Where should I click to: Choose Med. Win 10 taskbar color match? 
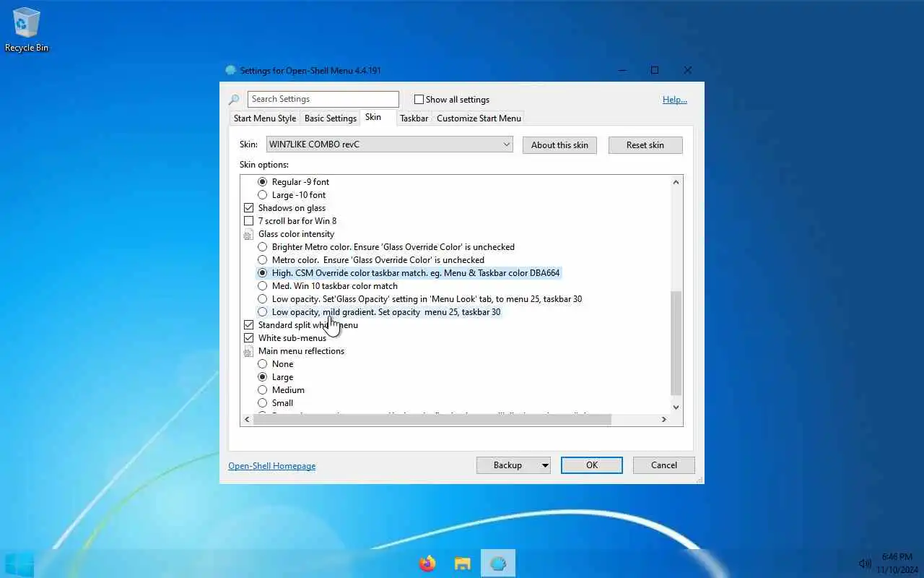click(263, 286)
